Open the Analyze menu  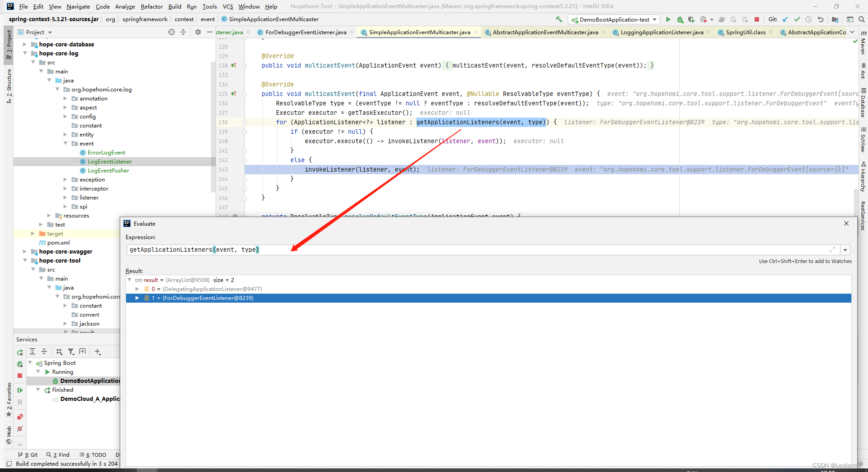coord(125,6)
